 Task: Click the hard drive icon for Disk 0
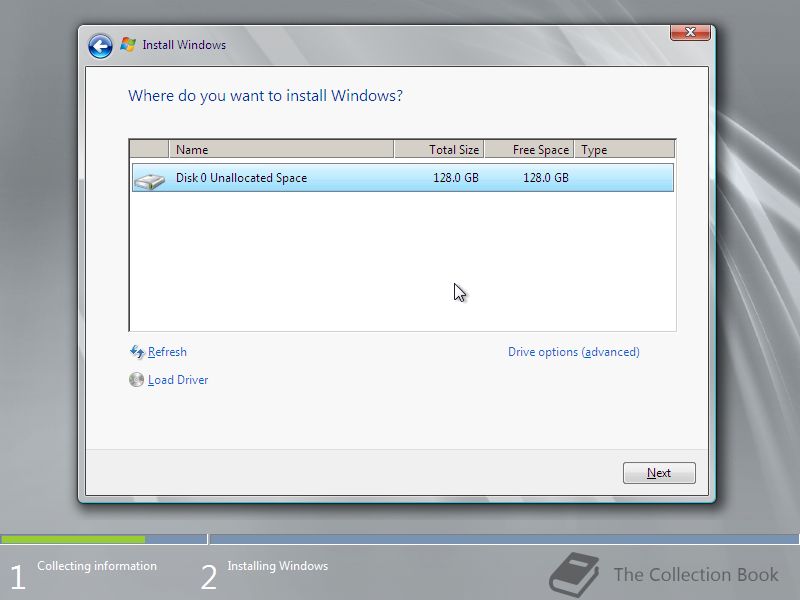149,180
